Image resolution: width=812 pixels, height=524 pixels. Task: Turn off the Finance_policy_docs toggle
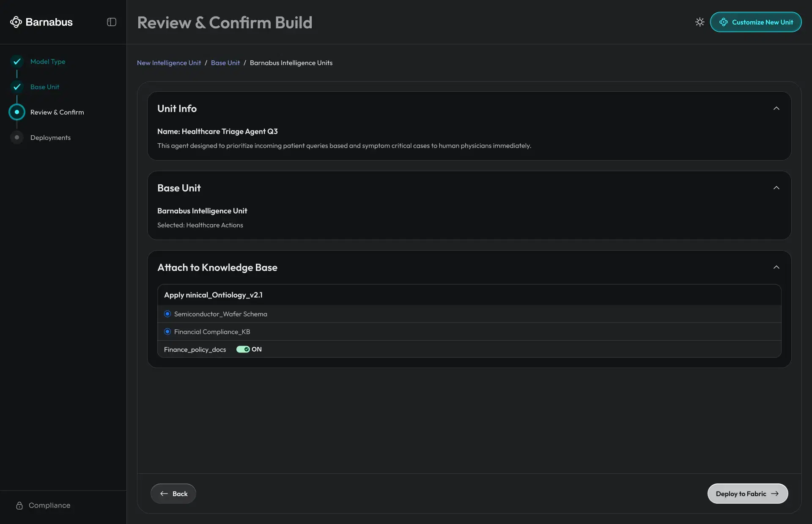click(x=243, y=349)
